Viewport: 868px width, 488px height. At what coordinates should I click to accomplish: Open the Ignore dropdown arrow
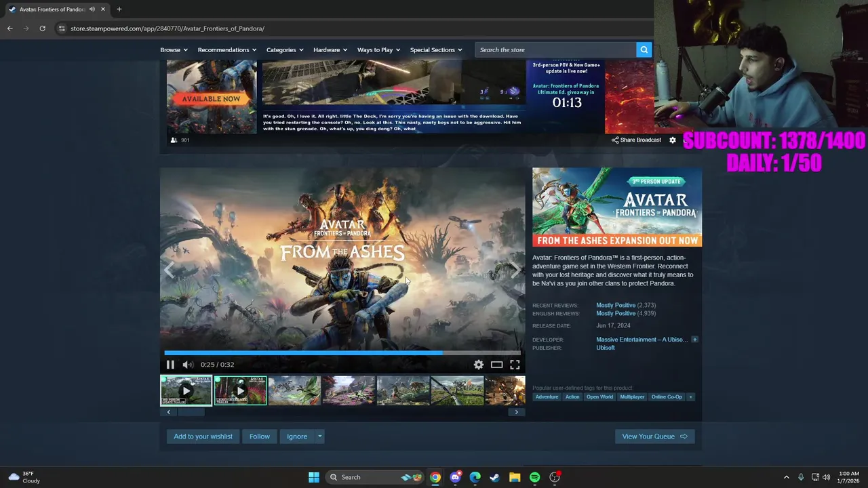[319, 436]
